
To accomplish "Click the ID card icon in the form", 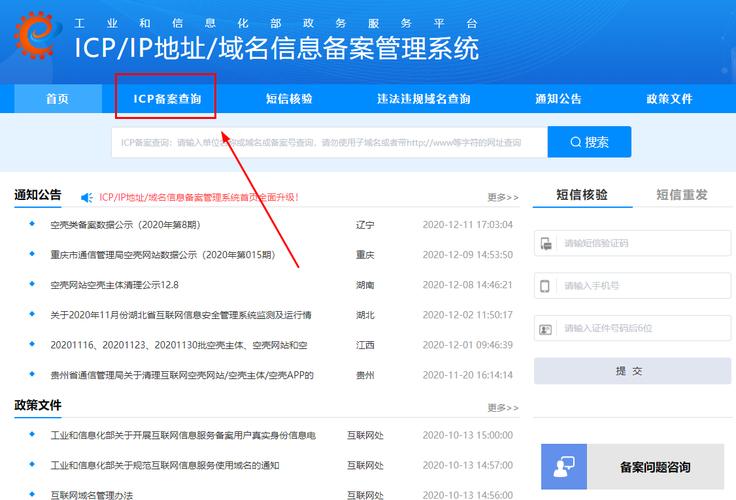I will 545,329.
